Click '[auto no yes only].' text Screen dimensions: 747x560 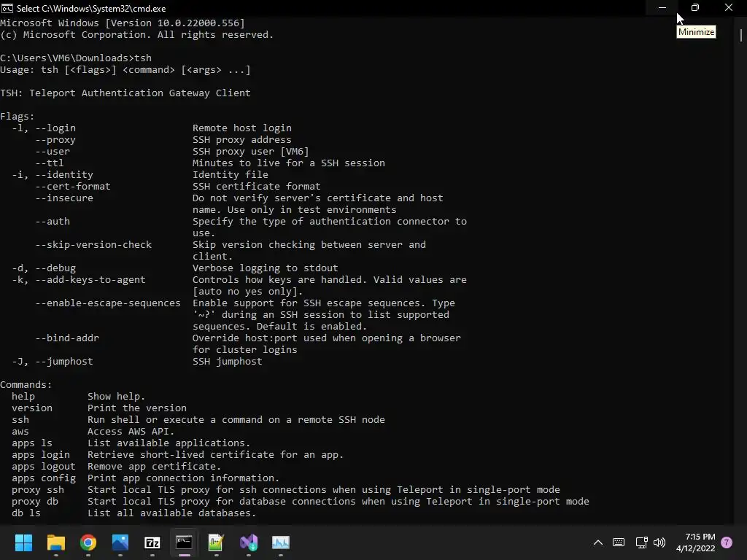coord(248,292)
